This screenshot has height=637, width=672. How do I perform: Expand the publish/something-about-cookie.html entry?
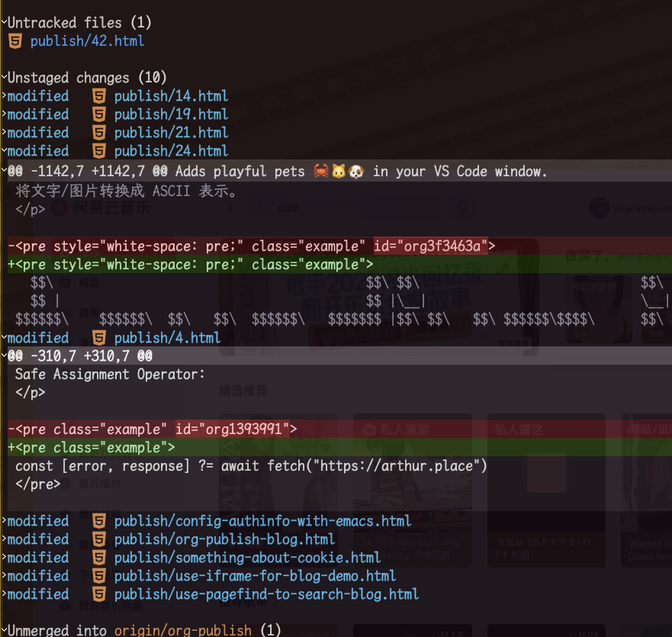coord(4,558)
